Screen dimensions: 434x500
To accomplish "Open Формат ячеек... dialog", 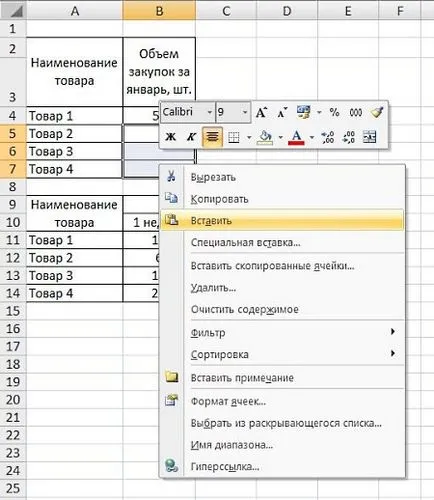I will [x=282, y=401].
